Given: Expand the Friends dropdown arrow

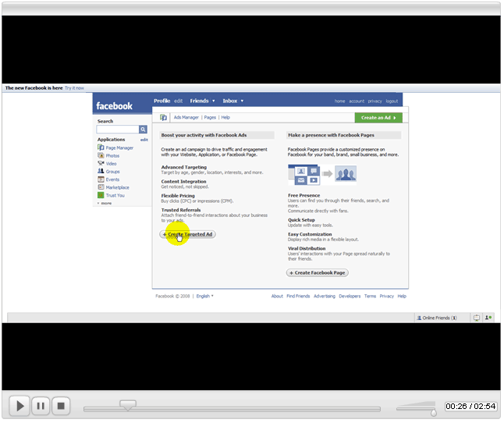Looking at the screenshot, I should point(215,101).
